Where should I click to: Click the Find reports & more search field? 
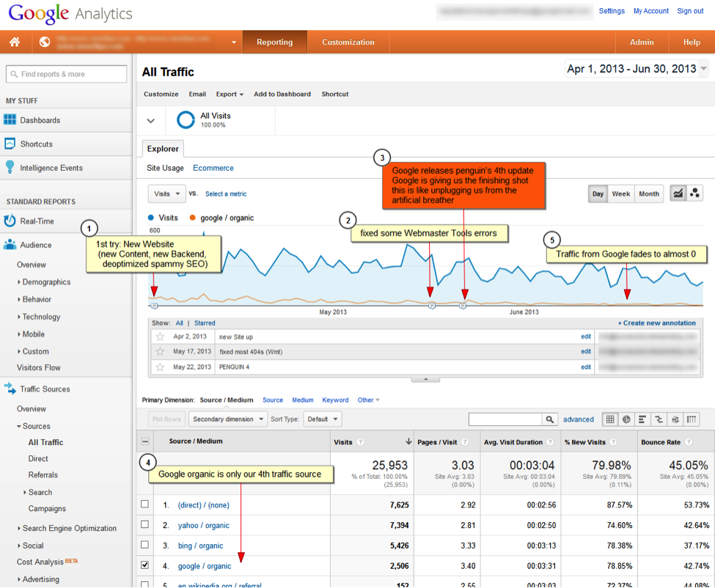(67, 74)
